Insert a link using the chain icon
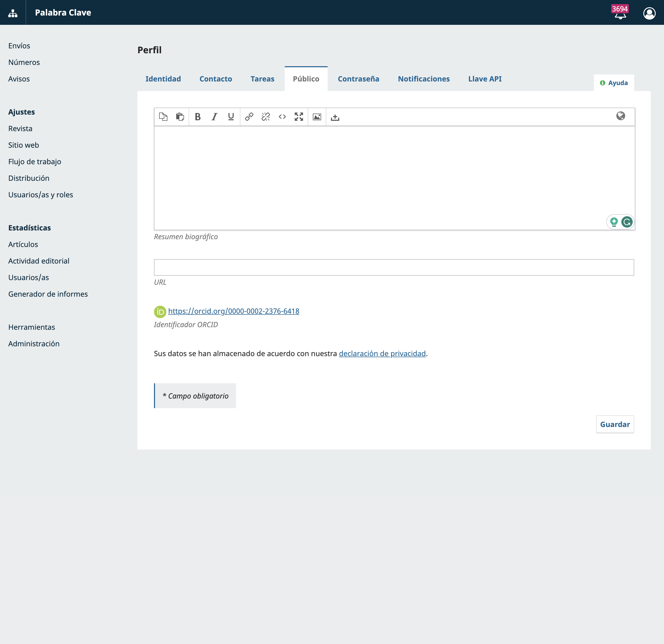This screenshot has height=644, width=664. [249, 117]
